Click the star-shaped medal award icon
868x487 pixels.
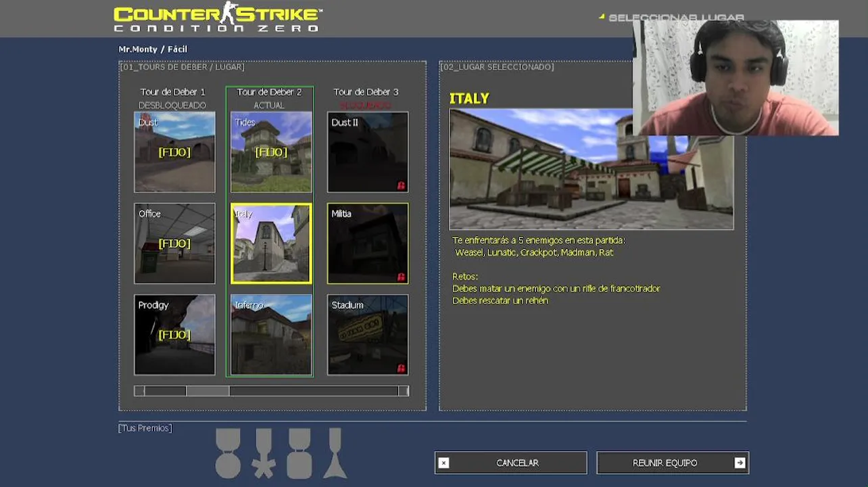pos(264,453)
